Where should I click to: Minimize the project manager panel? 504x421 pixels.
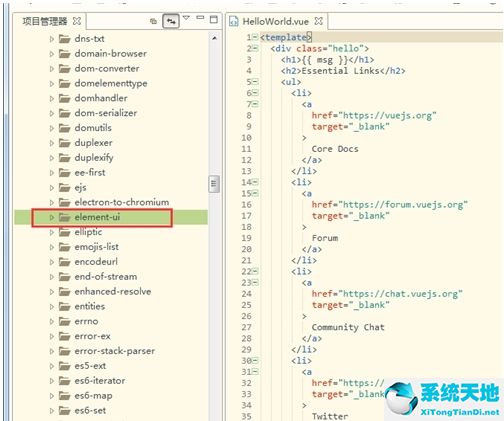point(200,18)
